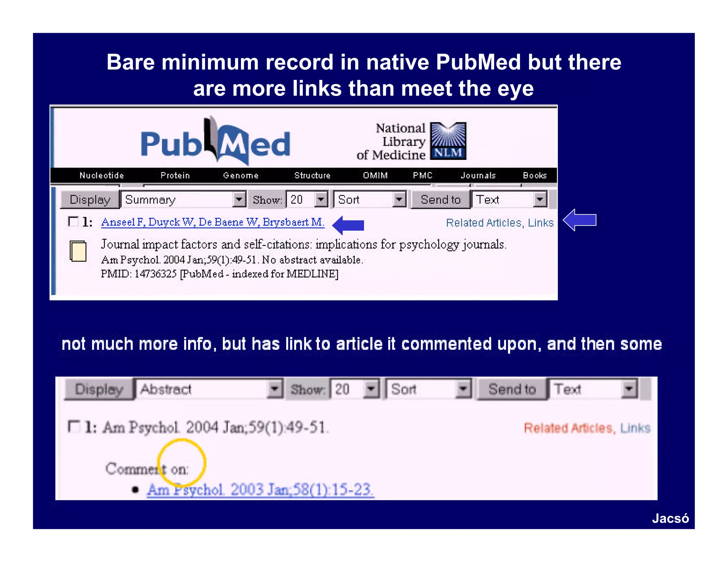Go to the Books database tab

coord(535,175)
